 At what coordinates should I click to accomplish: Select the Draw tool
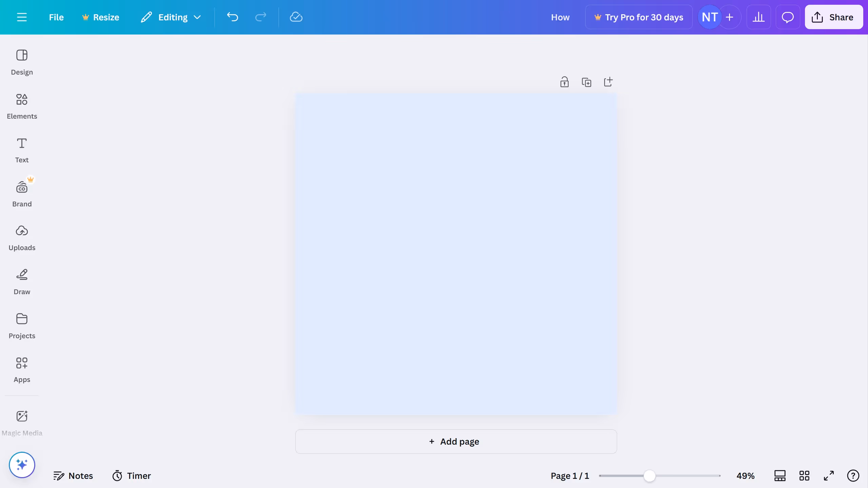(22, 281)
